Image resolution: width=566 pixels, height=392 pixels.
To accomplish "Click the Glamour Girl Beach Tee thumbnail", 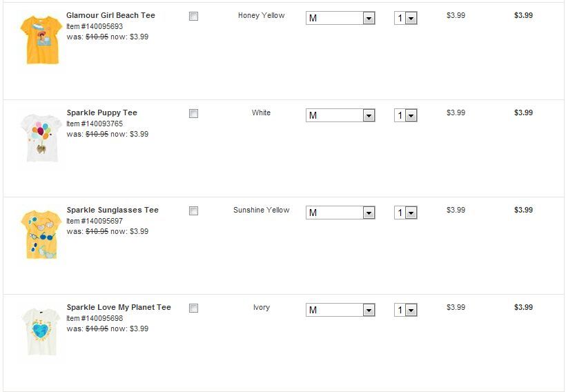I will (40, 39).
